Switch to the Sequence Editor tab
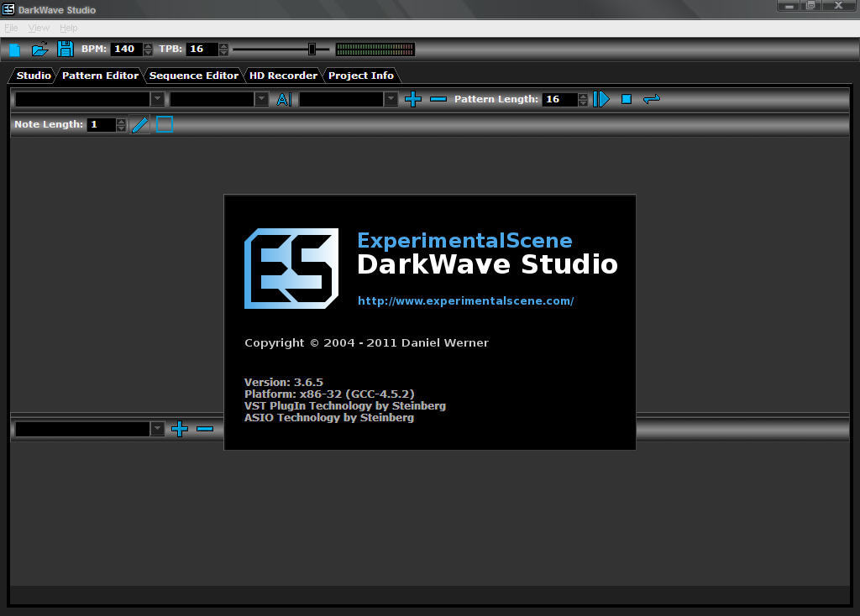Viewport: 860px width, 616px height. (193, 75)
